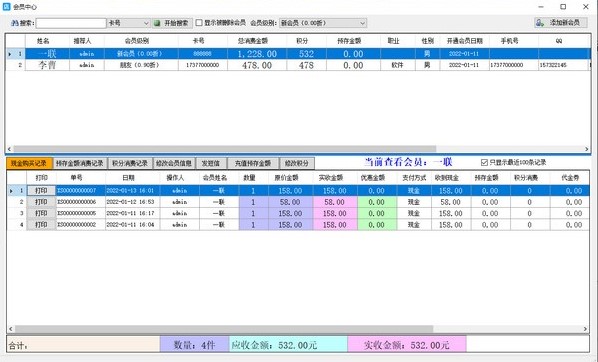Click the 性别 column header
The width and height of the screenshot is (598, 362).
pos(428,41)
